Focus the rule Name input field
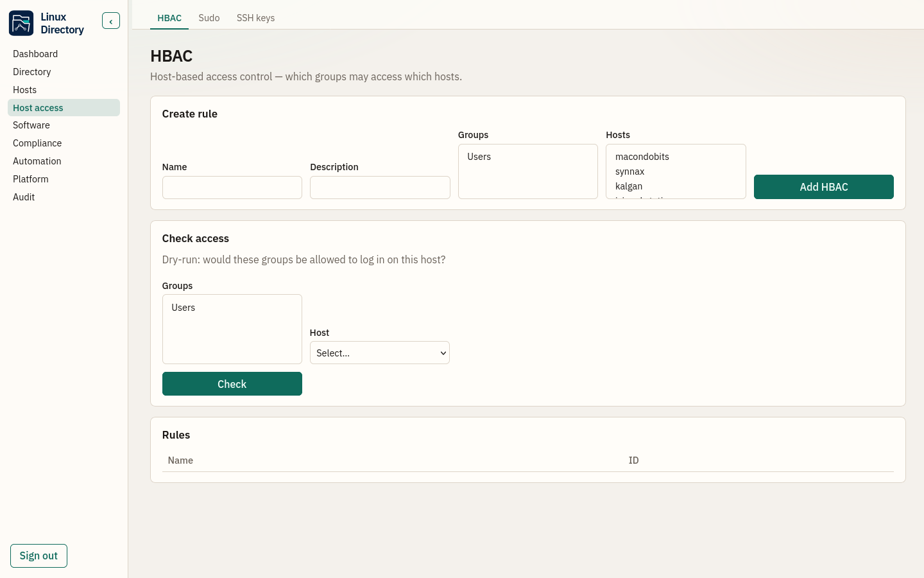 click(232, 188)
